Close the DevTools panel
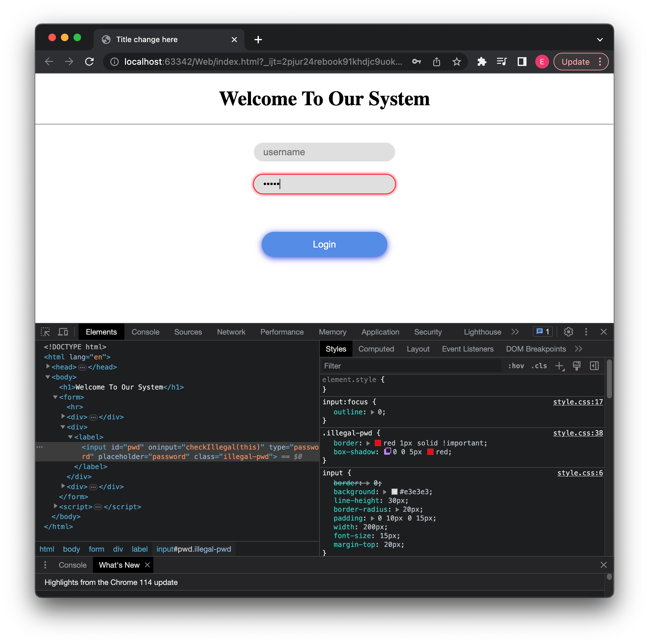This screenshot has width=649, height=644. click(604, 332)
